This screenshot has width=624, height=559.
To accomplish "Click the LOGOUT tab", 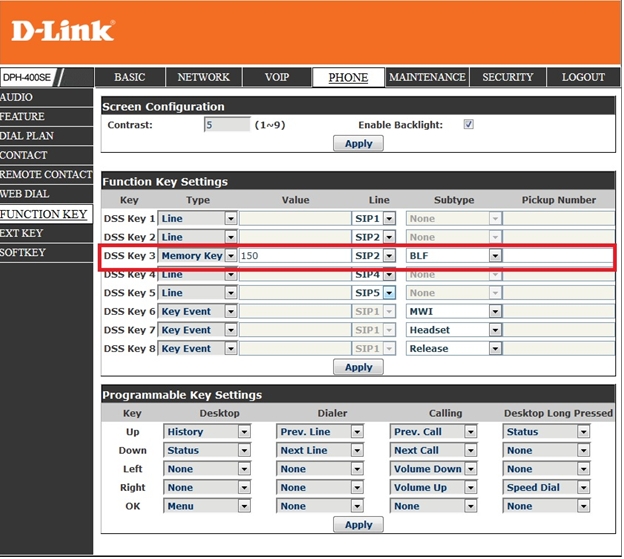I will pos(583,77).
